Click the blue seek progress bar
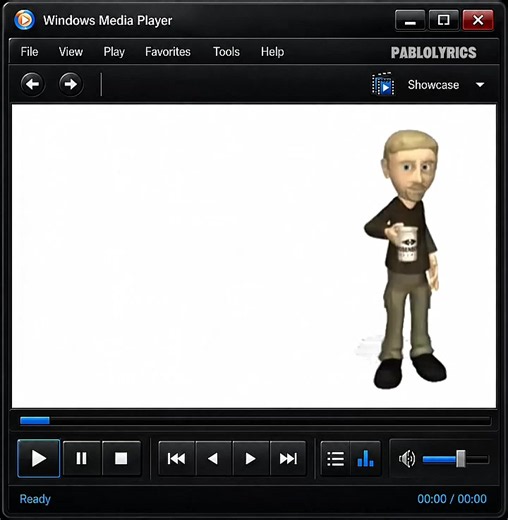508x520 pixels. (35, 420)
